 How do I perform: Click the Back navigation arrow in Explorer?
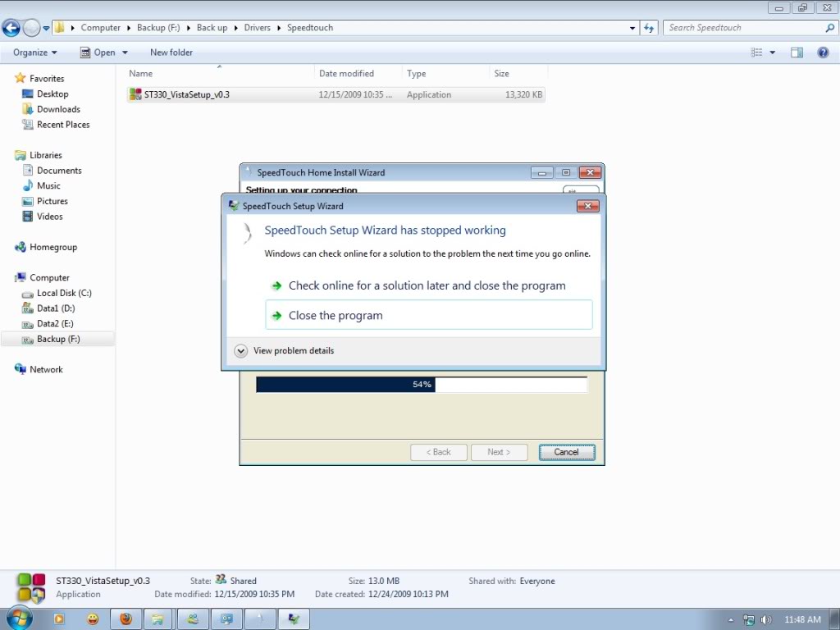coord(11,28)
